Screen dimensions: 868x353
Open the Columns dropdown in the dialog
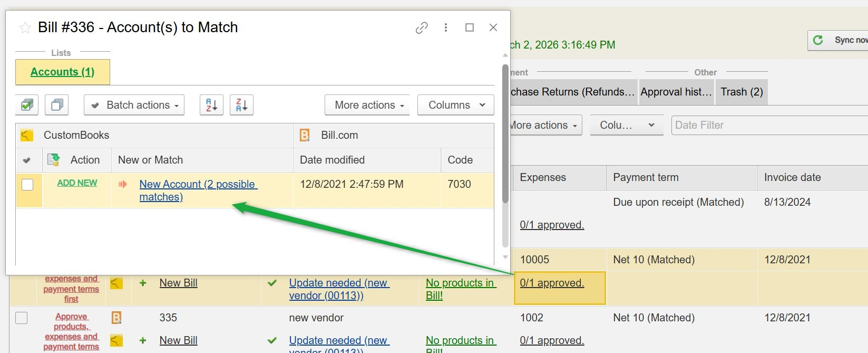(x=455, y=105)
